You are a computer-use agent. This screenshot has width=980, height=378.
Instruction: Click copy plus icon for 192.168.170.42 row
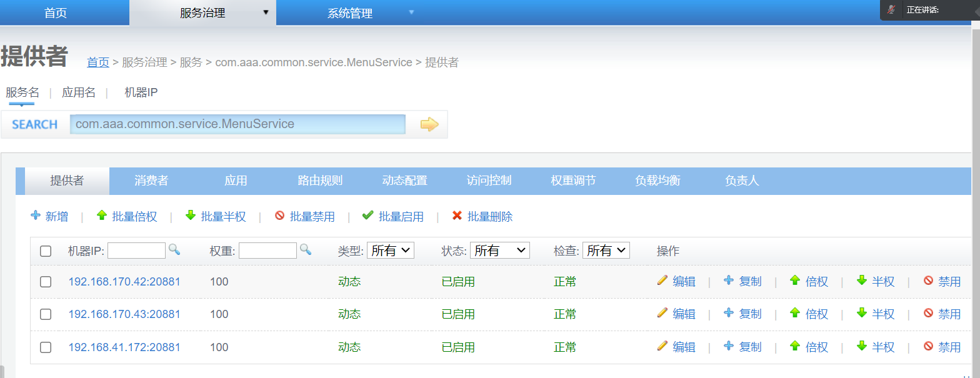(729, 281)
